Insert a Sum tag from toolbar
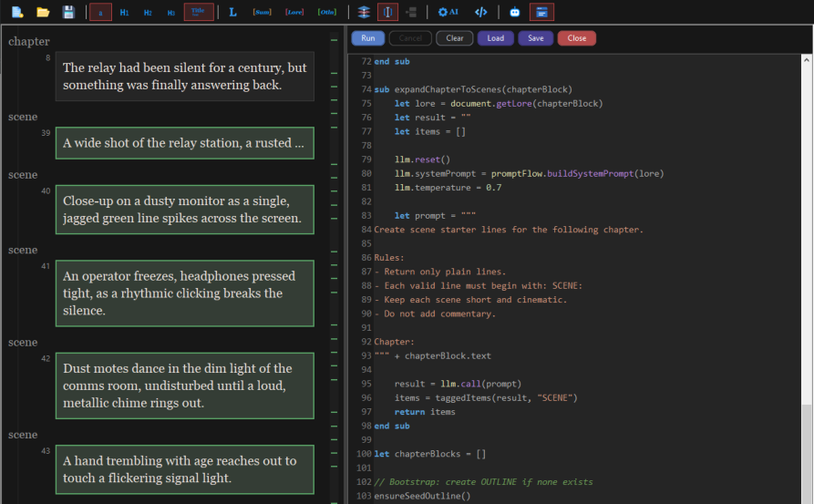Image resolution: width=814 pixels, height=504 pixels. 262,12
